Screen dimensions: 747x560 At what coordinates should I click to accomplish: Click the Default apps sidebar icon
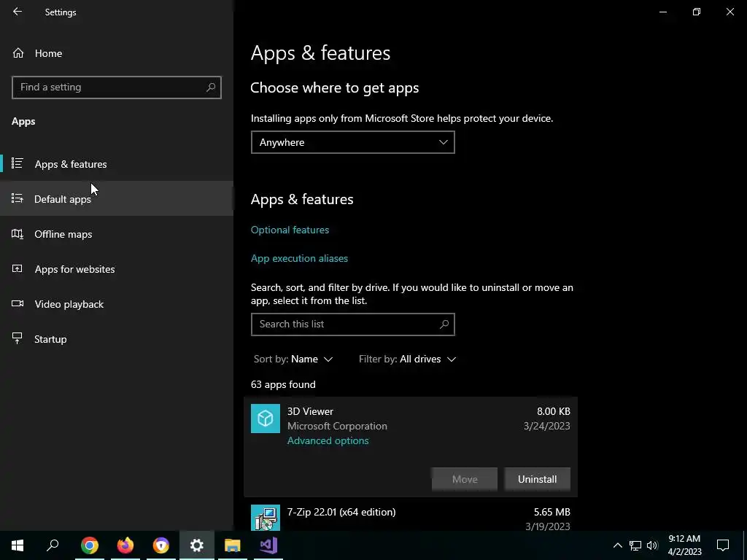(x=18, y=198)
